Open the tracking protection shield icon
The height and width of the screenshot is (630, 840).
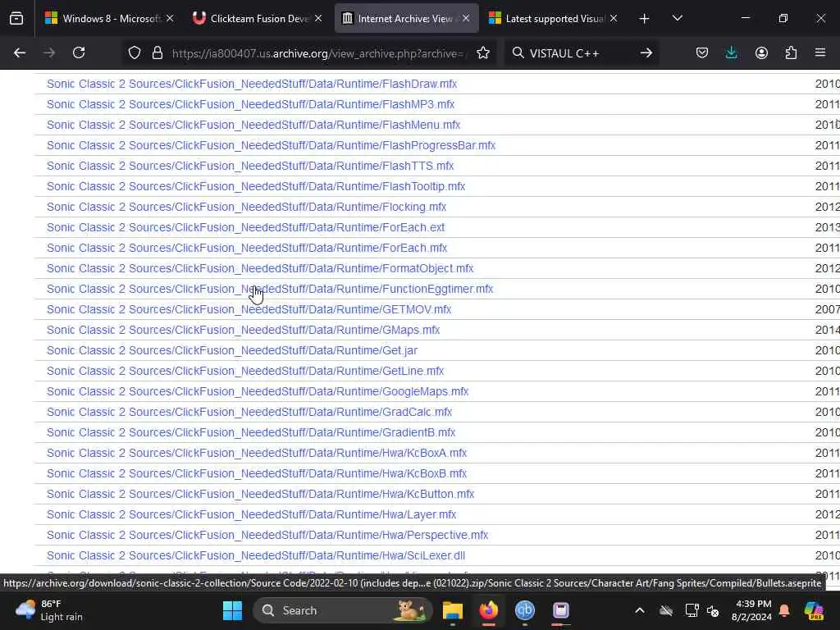135,53
